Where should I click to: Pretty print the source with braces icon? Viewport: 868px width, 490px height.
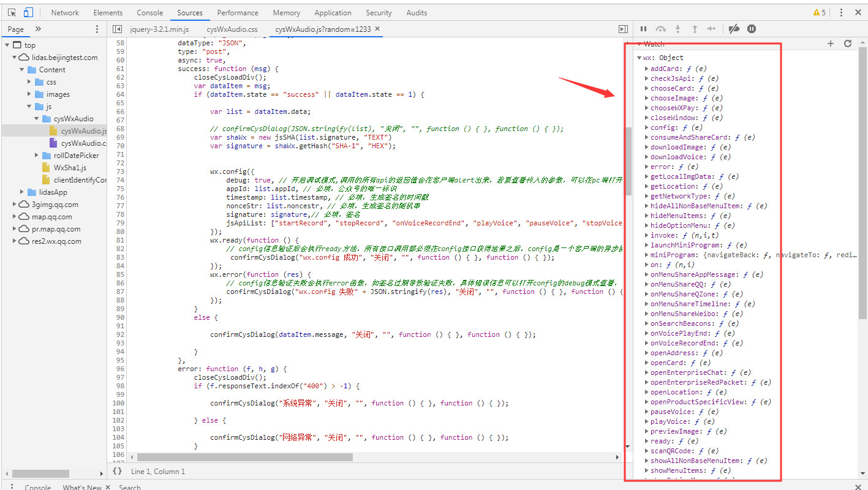point(117,471)
